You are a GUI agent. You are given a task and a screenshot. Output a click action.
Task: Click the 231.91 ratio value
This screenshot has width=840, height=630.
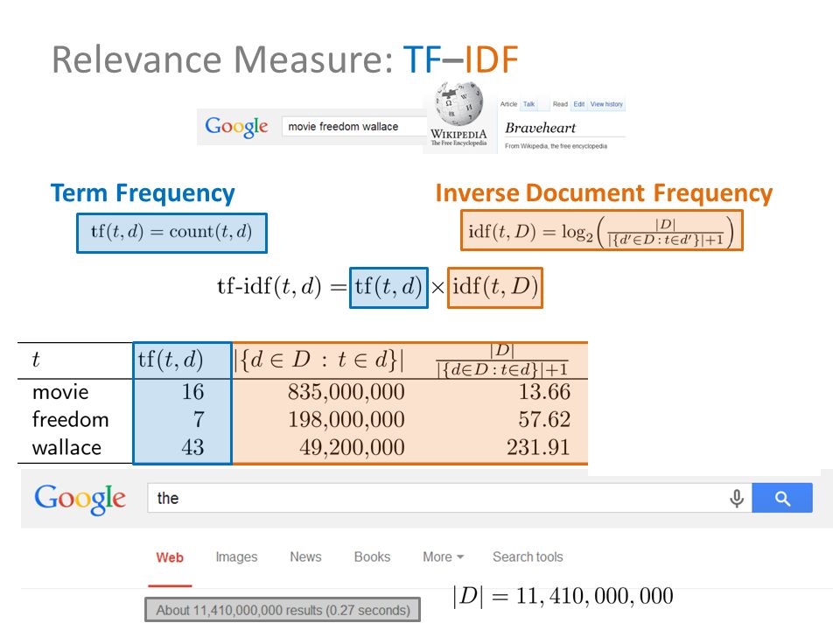click(538, 447)
